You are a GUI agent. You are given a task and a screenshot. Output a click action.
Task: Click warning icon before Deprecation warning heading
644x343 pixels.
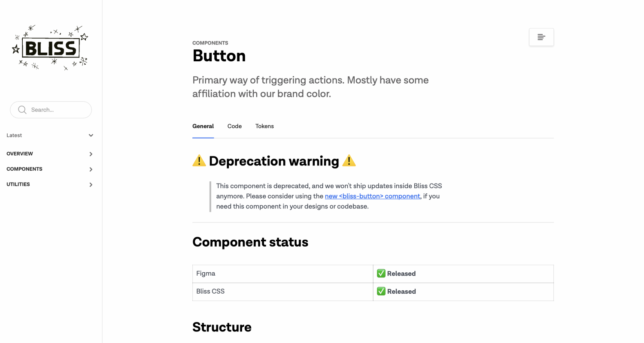click(x=199, y=161)
